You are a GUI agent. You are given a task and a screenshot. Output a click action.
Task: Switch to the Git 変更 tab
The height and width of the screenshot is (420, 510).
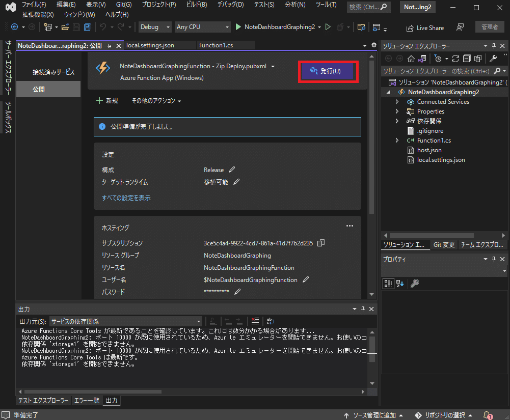coord(444,244)
